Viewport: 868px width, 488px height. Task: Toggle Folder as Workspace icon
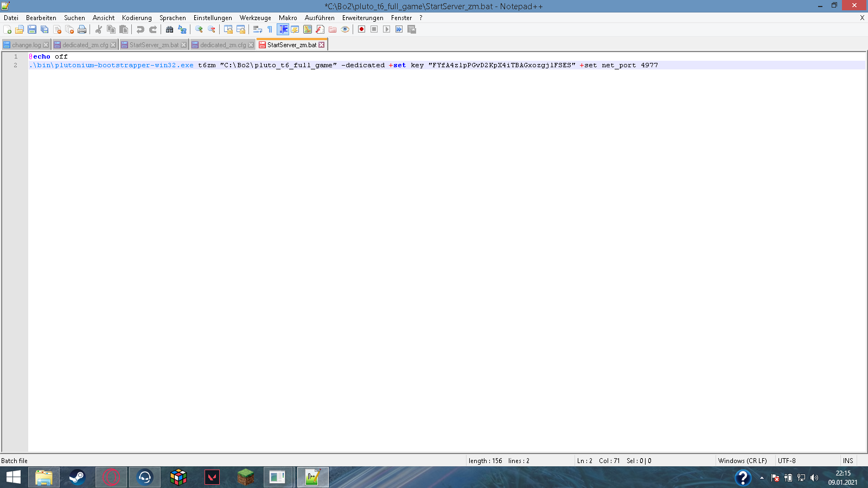click(x=333, y=29)
